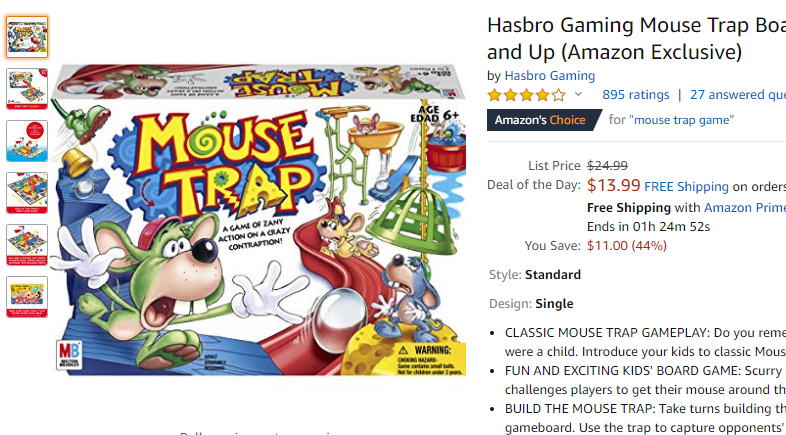This screenshot has height=435, width=786.
Task: Click the large Mouse Trap product image
Action: 258,220
